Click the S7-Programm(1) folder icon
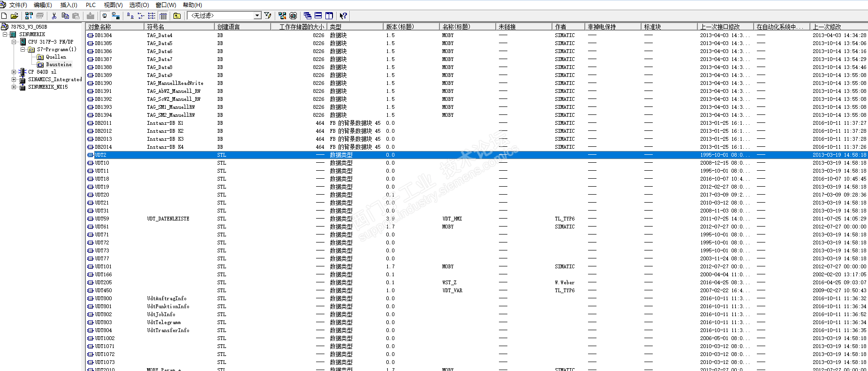This screenshot has width=868, height=371. click(31, 49)
